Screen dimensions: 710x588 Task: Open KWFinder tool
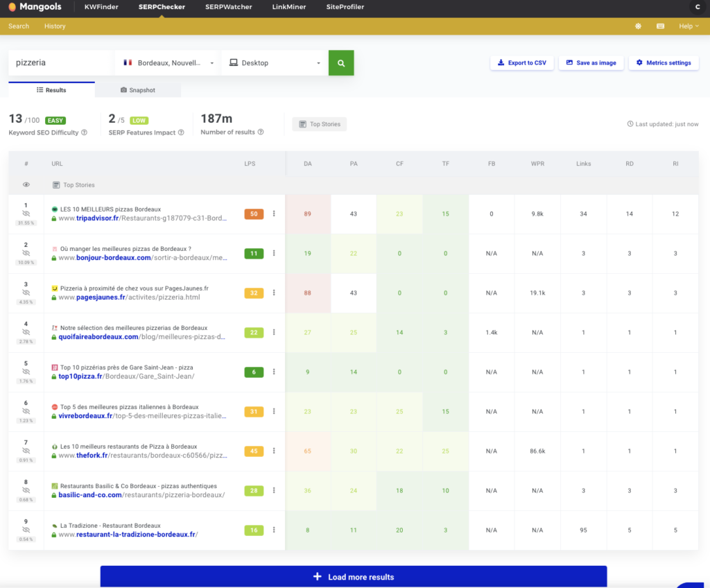pyautogui.click(x=101, y=7)
